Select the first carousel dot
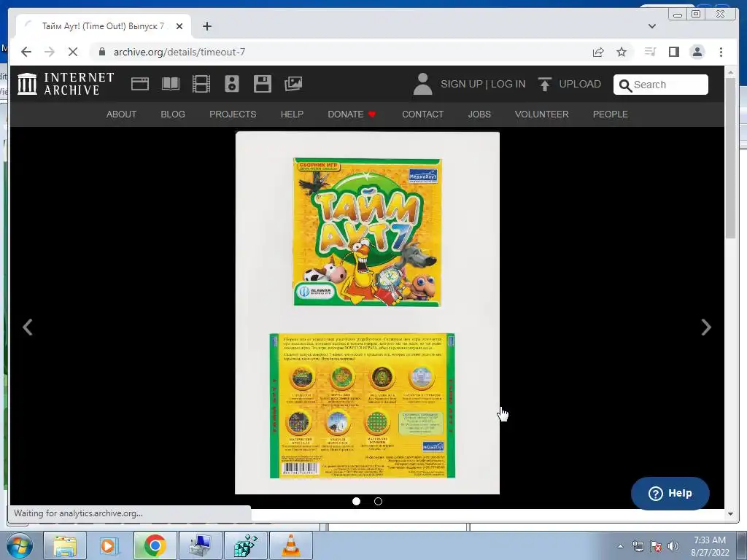747x560 pixels. click(x=356, y=501)
